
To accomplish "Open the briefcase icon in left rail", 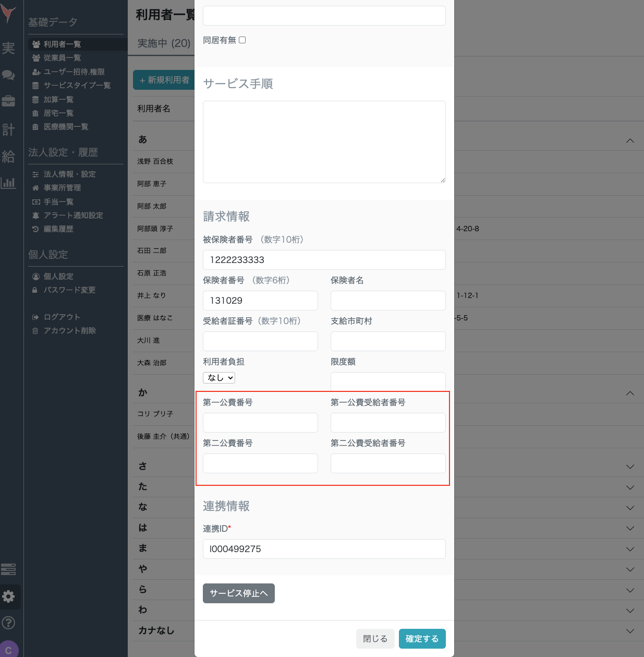I will point(8,101).
